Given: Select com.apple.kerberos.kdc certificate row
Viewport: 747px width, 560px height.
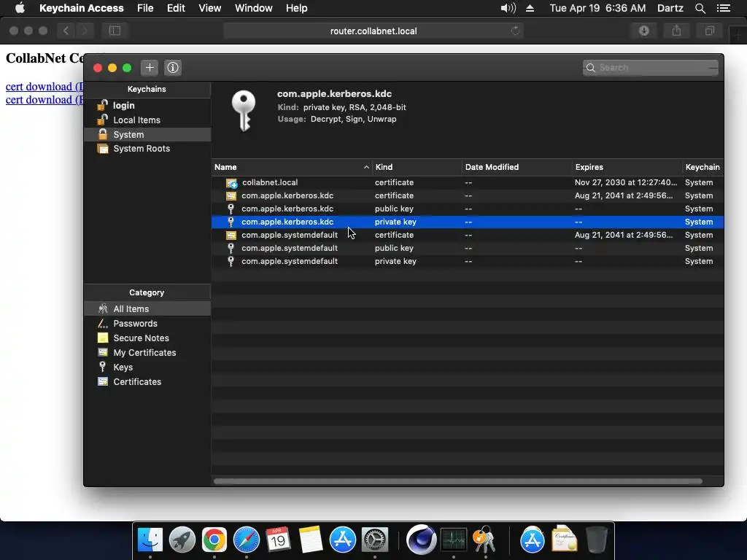Looking at the screenshot, I should [468, 195].
